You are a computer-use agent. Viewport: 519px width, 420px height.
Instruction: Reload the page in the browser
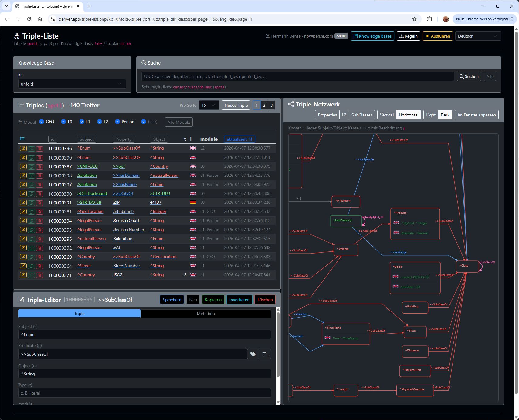tap(29, 19)
